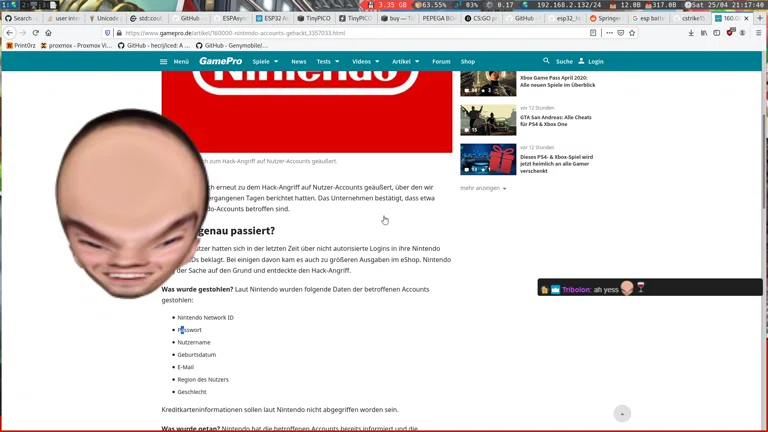Click 'Nintendo Network ID' list item
This screenshot has width=768, height=432.
point(205,317)
